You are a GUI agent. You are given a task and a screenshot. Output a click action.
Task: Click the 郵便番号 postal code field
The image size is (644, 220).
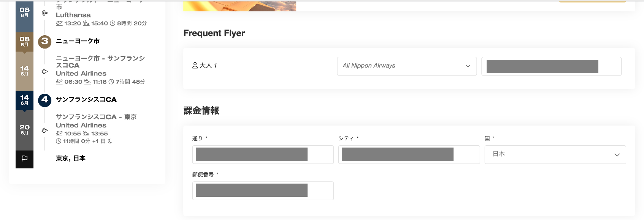263,190
